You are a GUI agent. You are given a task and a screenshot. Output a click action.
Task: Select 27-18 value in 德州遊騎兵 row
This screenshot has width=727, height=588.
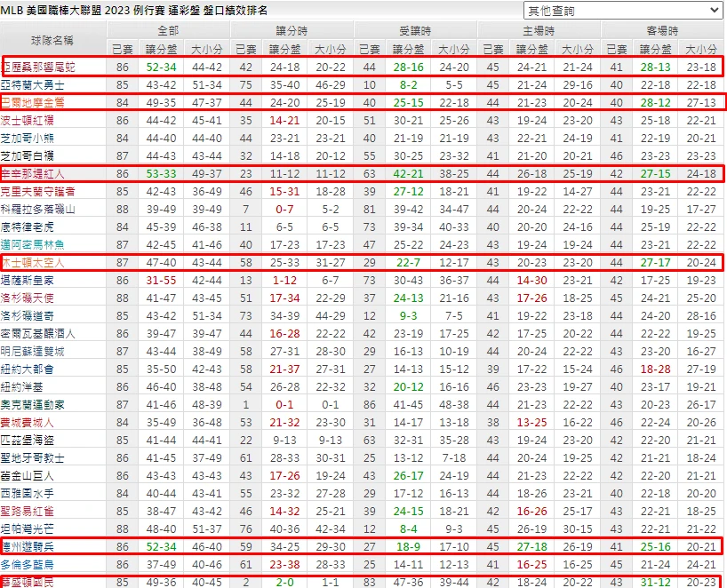(x=532, y=547)
